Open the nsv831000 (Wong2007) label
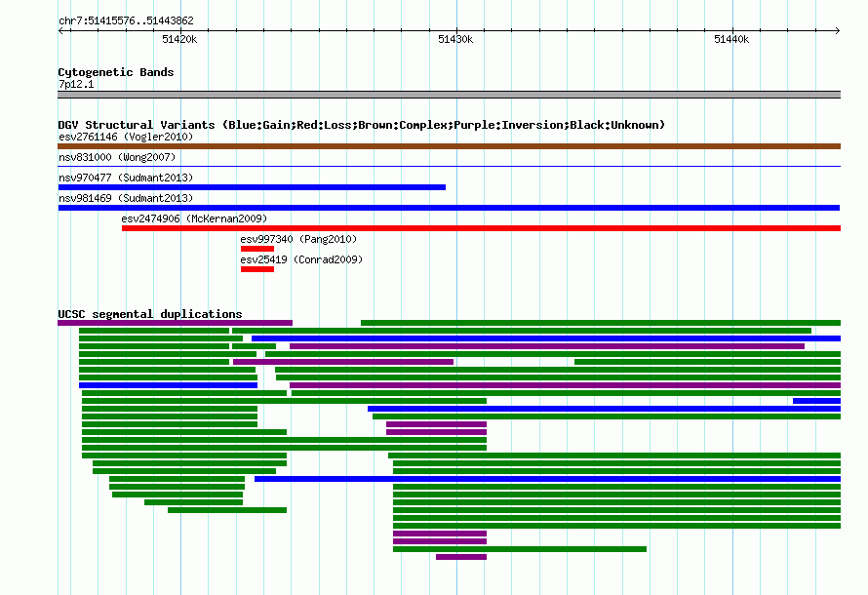The width and height of the screenshot is (868, 595). pos(117,157)
